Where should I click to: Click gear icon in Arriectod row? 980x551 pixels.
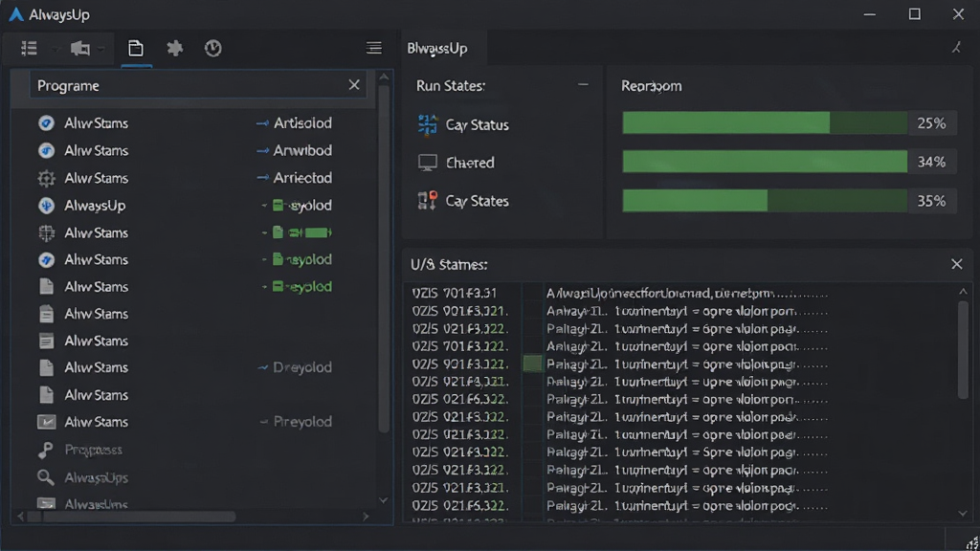(46, 178)
